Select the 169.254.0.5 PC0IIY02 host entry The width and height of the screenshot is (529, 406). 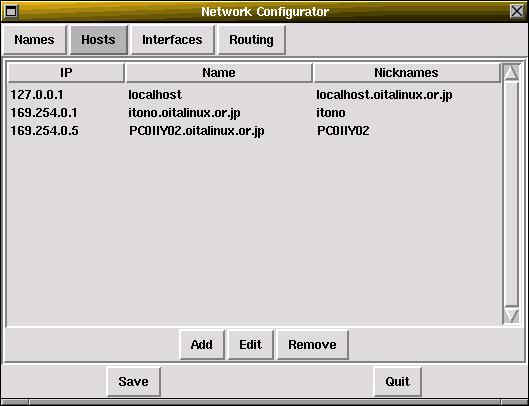254,131
